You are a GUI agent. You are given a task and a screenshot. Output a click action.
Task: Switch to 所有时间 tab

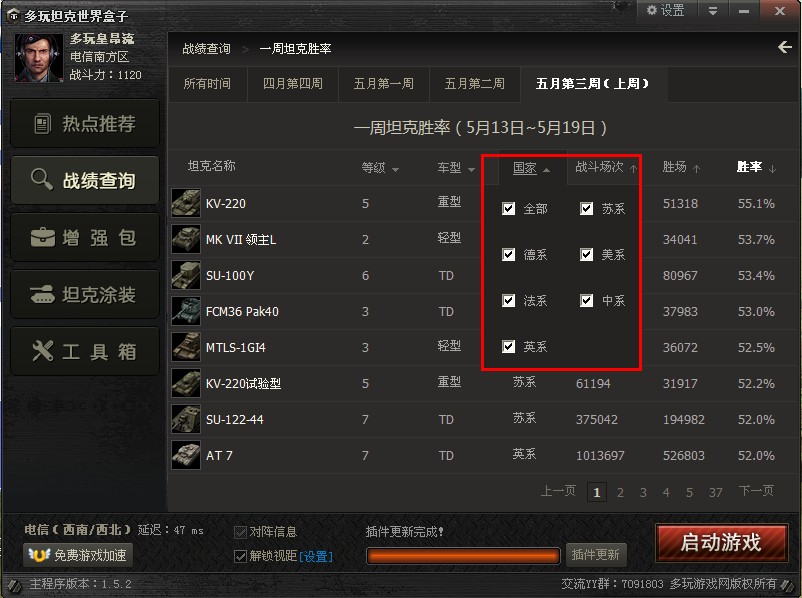(x=207, y=83)
